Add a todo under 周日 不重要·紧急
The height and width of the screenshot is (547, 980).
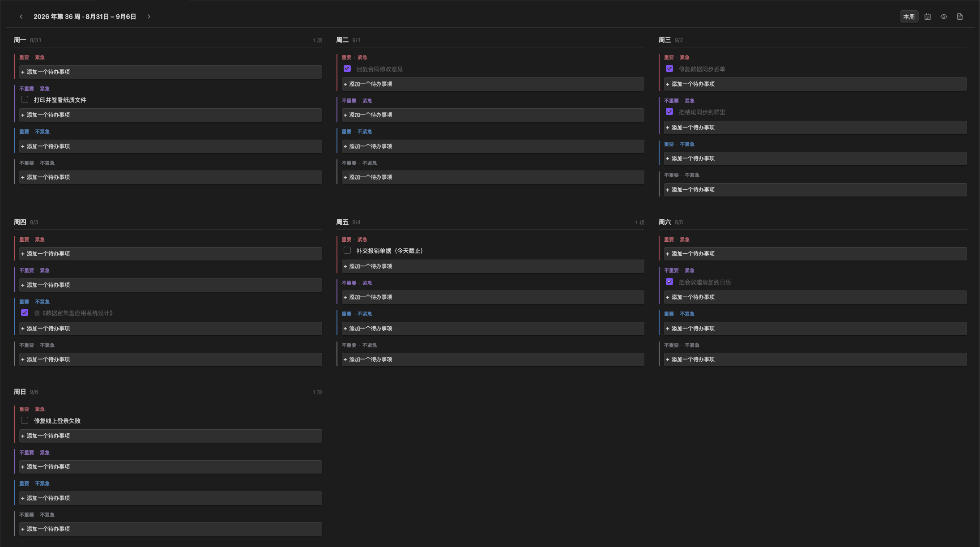click(170, 467)
